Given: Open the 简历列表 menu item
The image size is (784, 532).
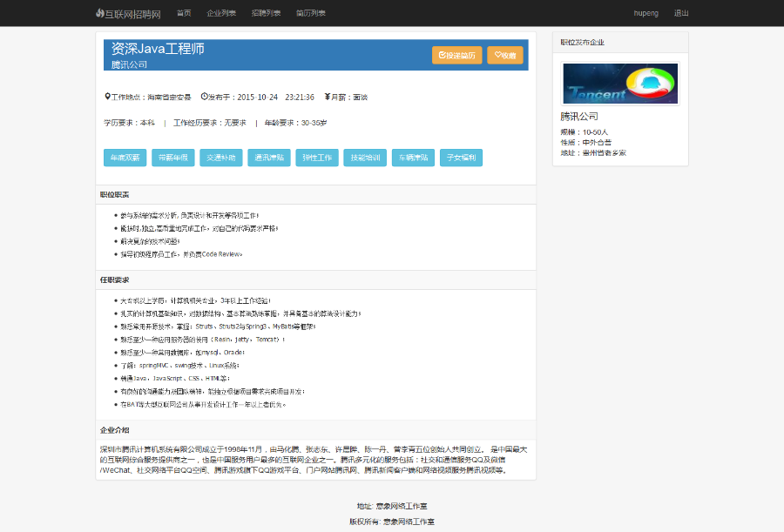Looking at the screenshot, I should [311, 12].
